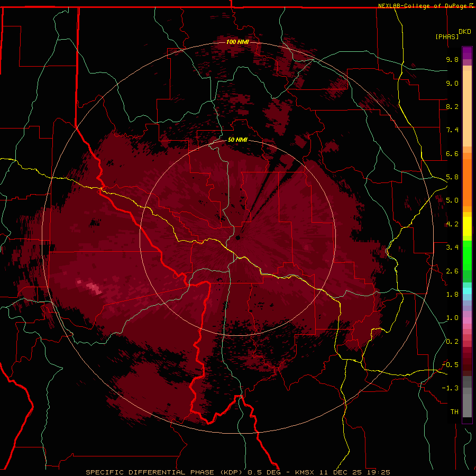Screen dimensions: 476x476
Task: Click the 11 DEC 25 19:25 timestamp
Action: (x=354, y=472)
